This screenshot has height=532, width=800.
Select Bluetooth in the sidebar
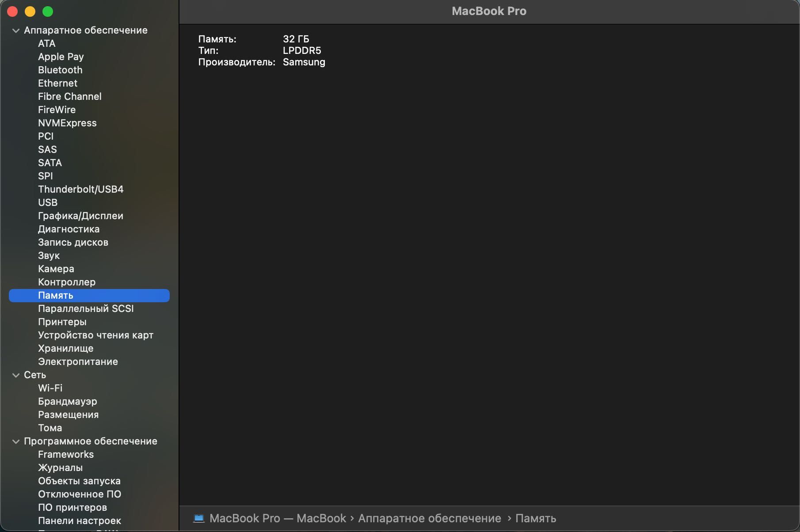[x=60, y=70]
